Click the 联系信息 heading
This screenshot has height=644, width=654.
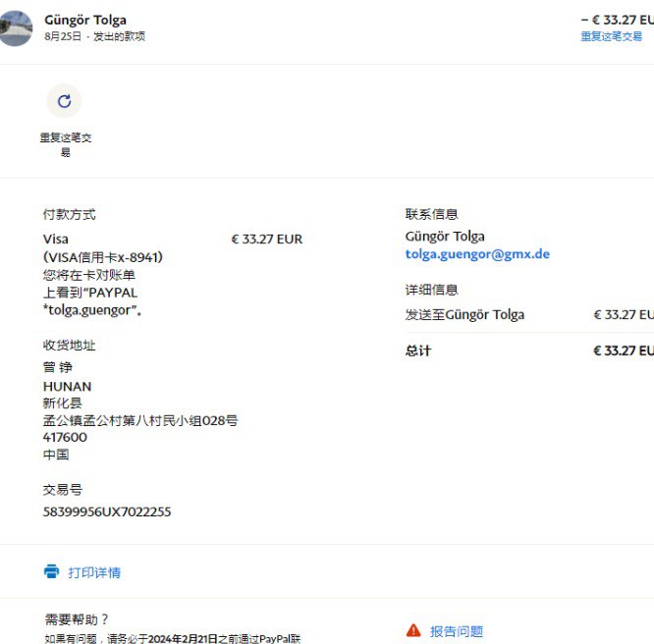(431, 214)
